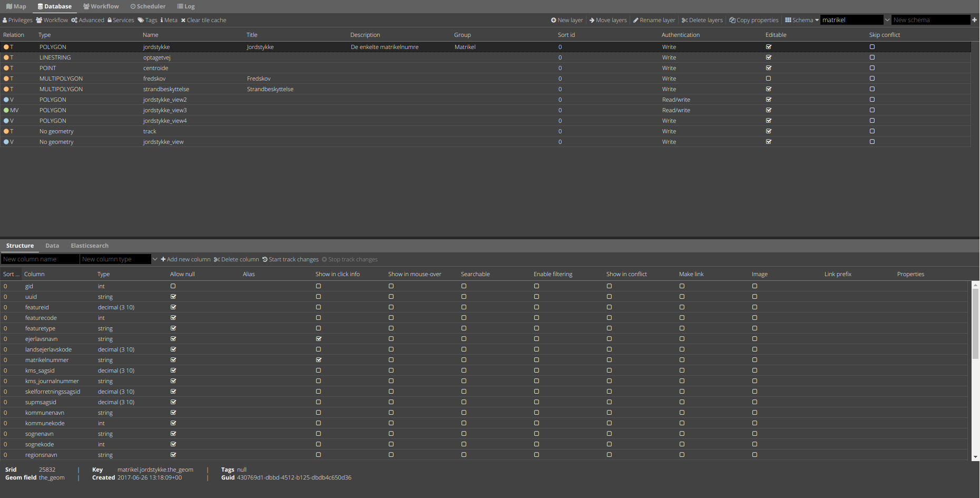Toggle Show in mouse-over for kommunenavn

(391, 413)
